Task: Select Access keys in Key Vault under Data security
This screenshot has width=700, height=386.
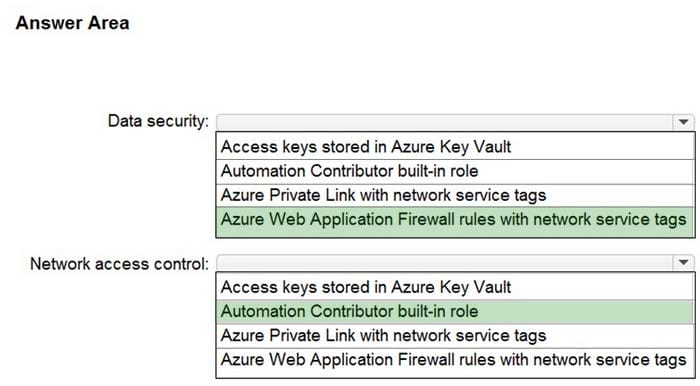Action: [455, 147]
